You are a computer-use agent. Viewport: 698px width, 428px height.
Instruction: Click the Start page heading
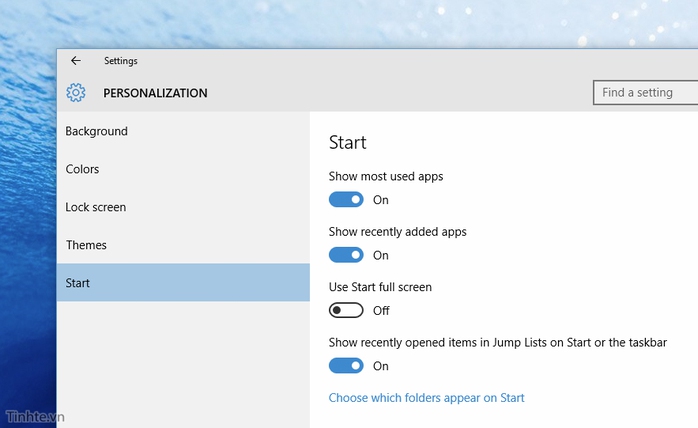click(x=348, y=143)
